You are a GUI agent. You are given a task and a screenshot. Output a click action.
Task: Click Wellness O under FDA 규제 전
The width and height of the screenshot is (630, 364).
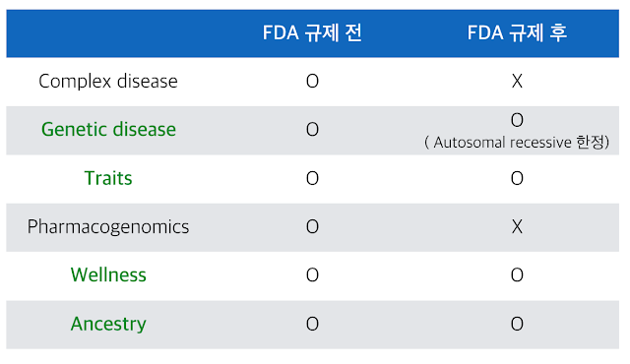point(312,275)
